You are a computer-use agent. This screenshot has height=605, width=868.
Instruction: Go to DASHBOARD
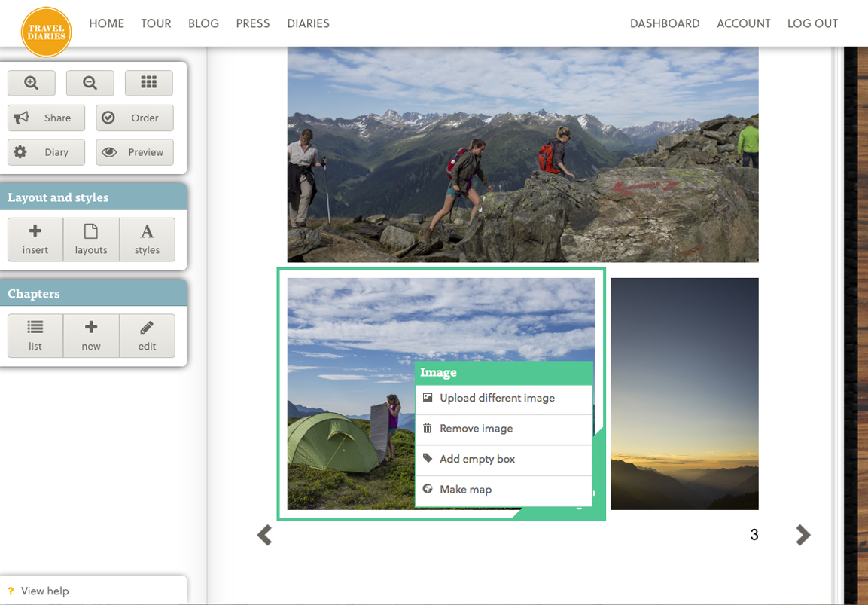665,23
